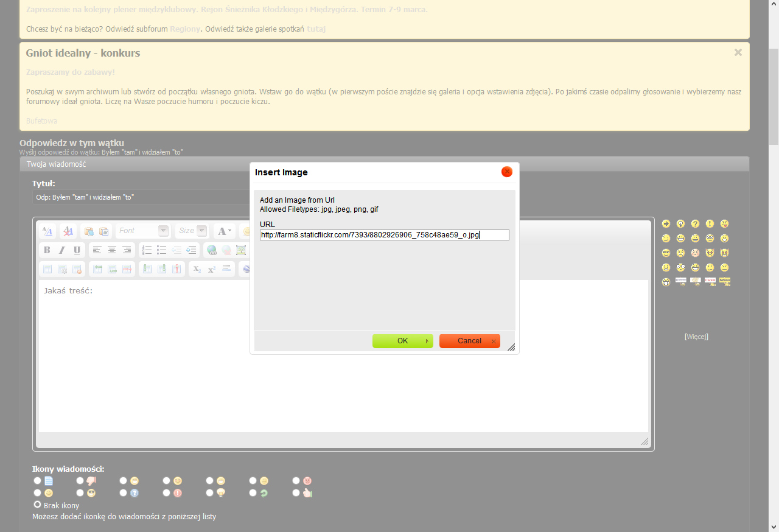
Task: Select the thumbs-down message icon radio
Action: pyautogui.click(x=80, y=481)
